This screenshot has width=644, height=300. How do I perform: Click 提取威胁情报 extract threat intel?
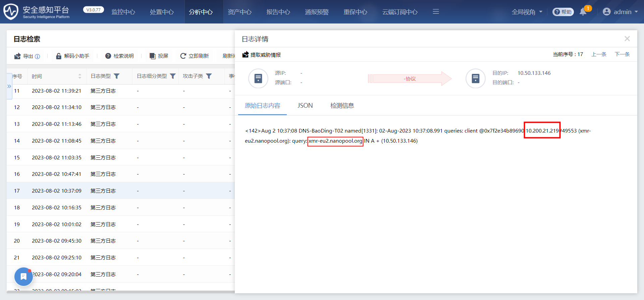262,55
